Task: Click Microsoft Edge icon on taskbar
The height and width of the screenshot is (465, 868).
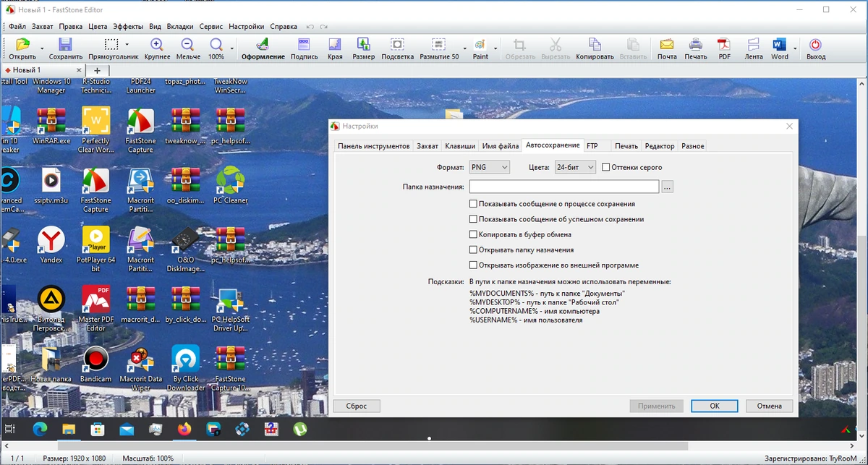Action: pyautogui.click(x=40, y=430)
